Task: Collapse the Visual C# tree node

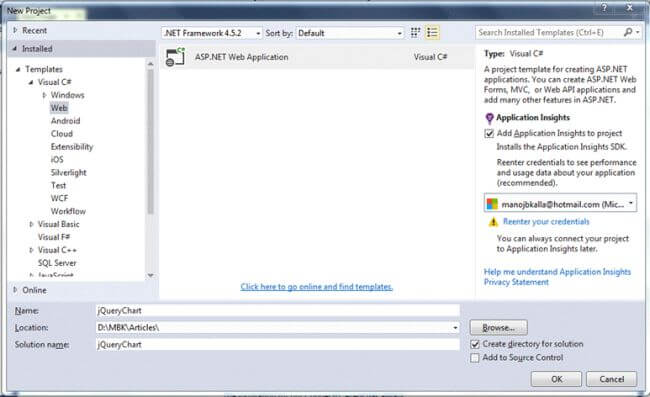Action: (31, 82)
